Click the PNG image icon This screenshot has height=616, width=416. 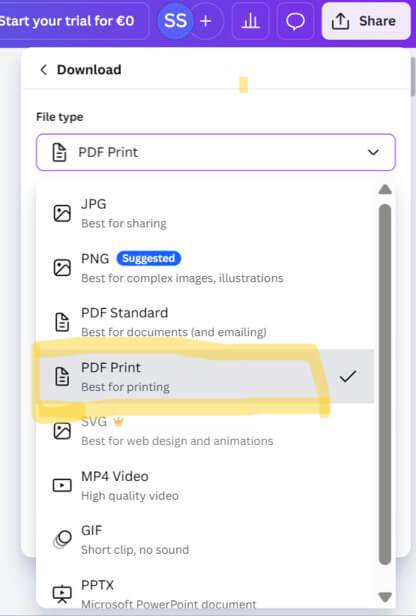coord(62,268)
